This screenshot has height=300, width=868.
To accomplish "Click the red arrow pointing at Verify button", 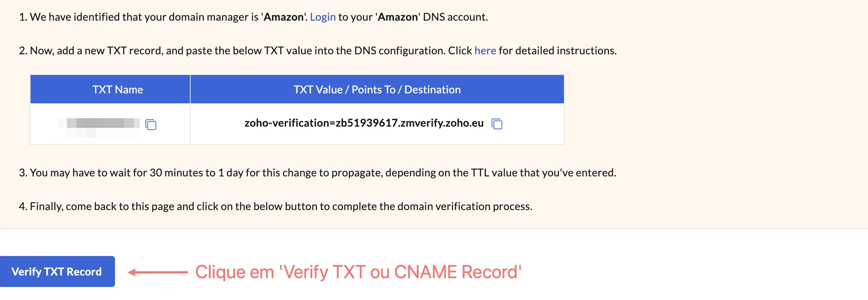I will (157, 272).
